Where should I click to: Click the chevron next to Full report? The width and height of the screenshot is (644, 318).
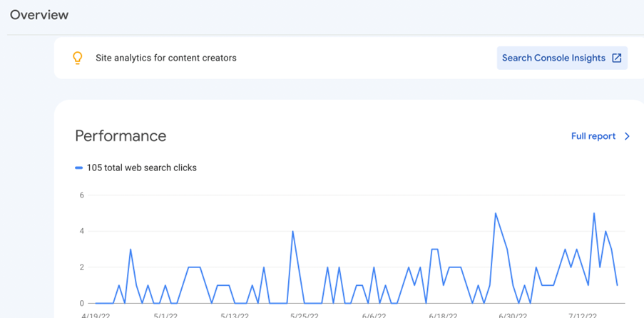628,136
